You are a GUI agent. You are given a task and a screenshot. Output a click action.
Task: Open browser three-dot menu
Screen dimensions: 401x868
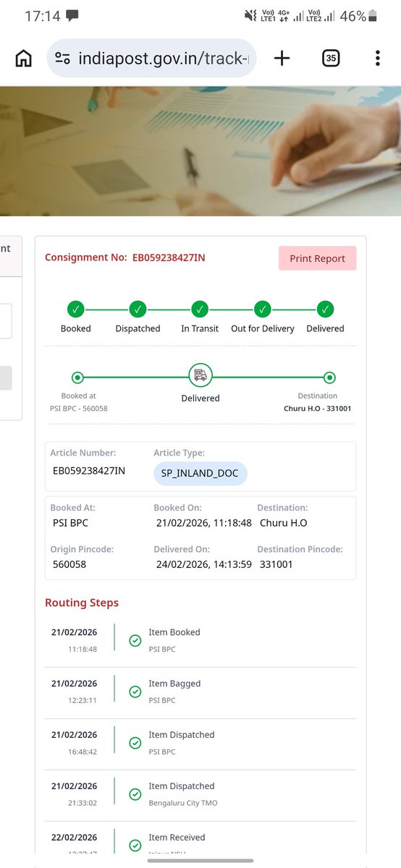click(x=378, y=59)
